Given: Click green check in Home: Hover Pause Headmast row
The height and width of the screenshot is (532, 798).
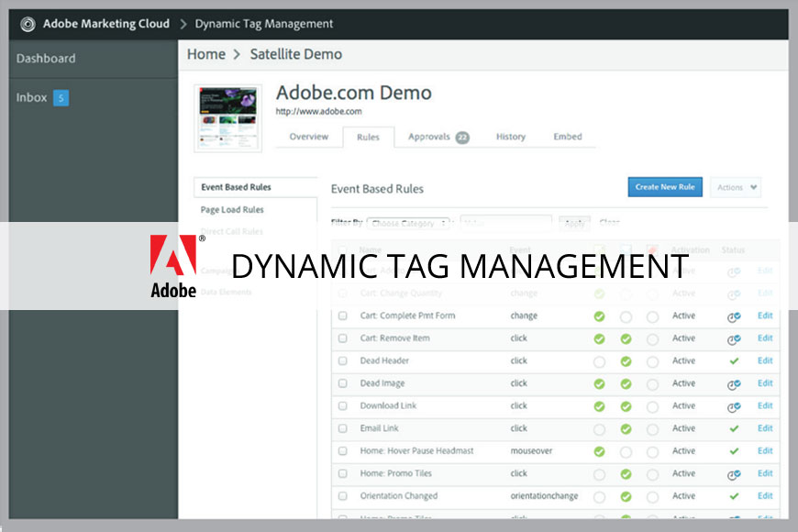Looking at the screenshot, I should [600, 451].
